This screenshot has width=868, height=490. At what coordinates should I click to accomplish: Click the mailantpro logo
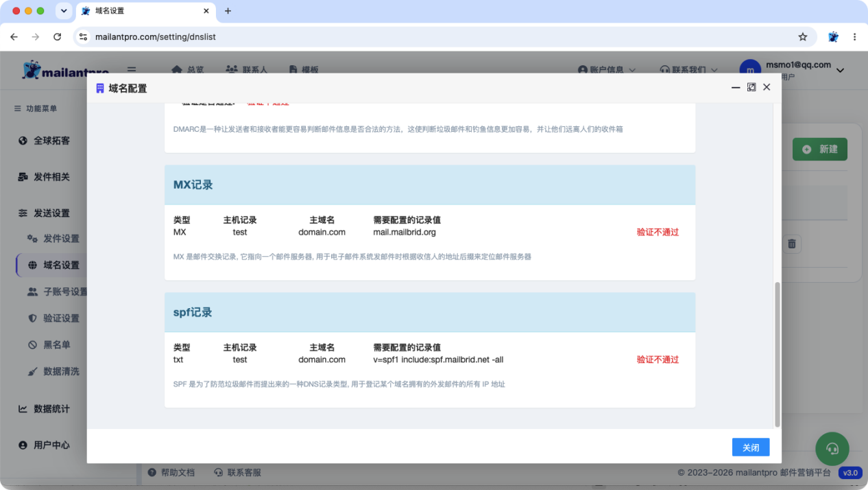point(65,70)
